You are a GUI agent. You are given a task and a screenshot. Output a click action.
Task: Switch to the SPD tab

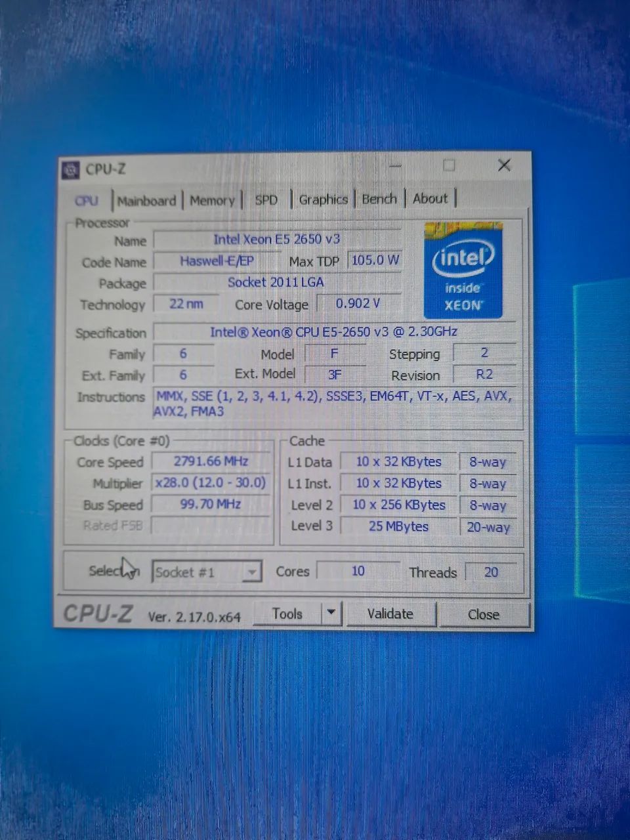[266, 199]
